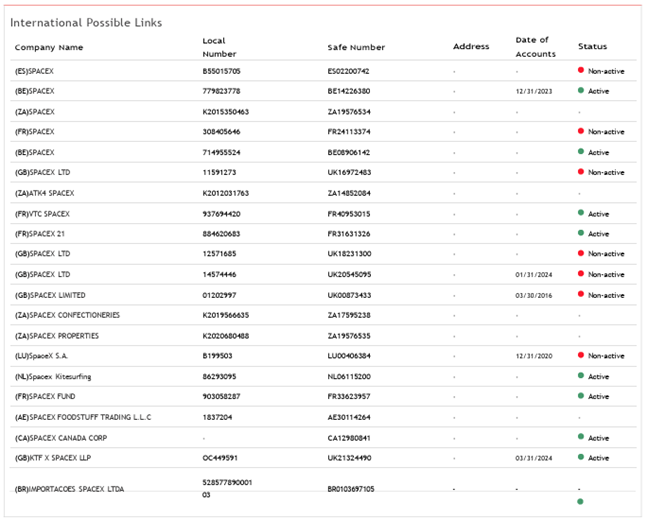This screenshot has height=521, width=648.
Task: Click local number 11591273
Action: click(x=219, y=172)
